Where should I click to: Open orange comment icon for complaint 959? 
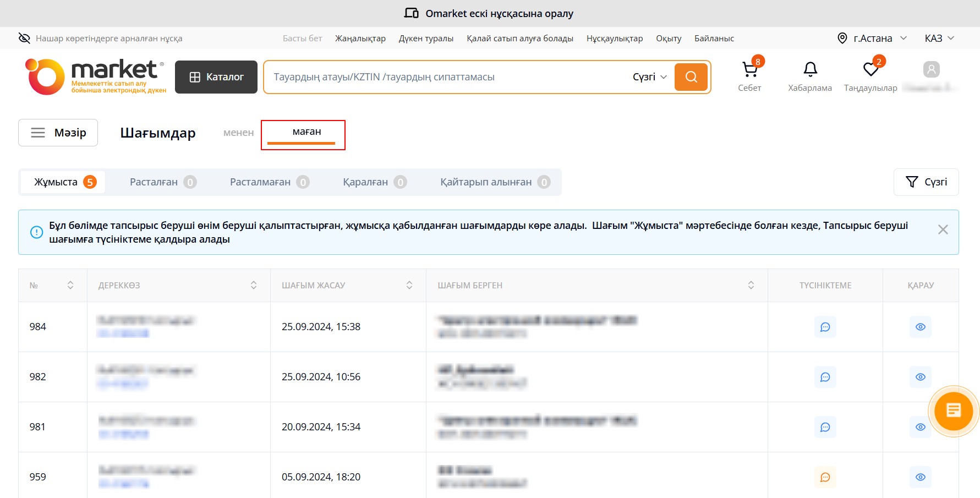(825, 477)
